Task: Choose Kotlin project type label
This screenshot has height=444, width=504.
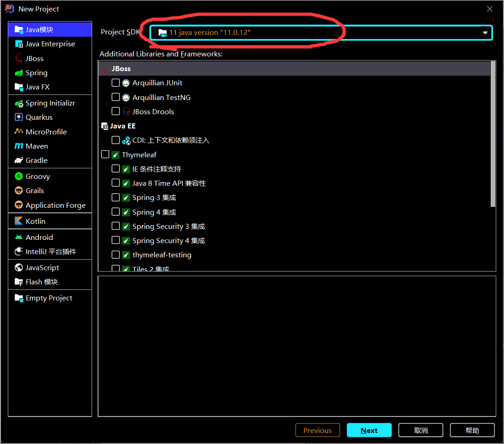Action: (35, 221)
